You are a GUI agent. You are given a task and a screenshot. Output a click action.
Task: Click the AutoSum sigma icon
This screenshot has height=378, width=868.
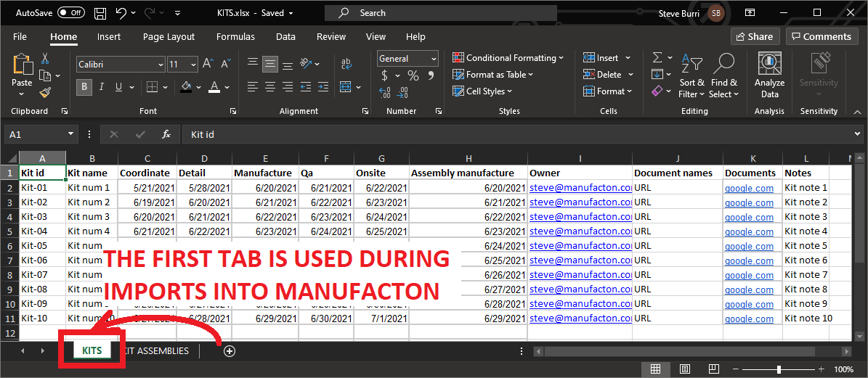click(657, 58)
